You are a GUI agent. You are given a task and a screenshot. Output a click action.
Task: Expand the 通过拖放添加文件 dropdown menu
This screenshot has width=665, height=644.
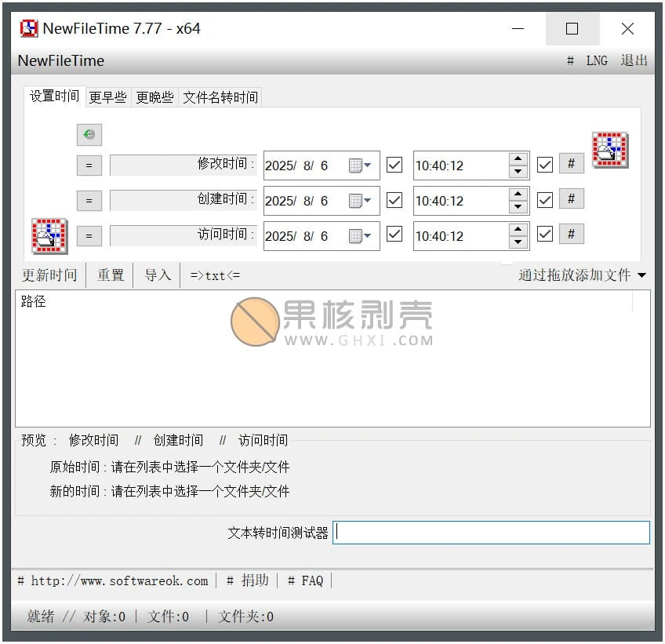pos(582,275)
